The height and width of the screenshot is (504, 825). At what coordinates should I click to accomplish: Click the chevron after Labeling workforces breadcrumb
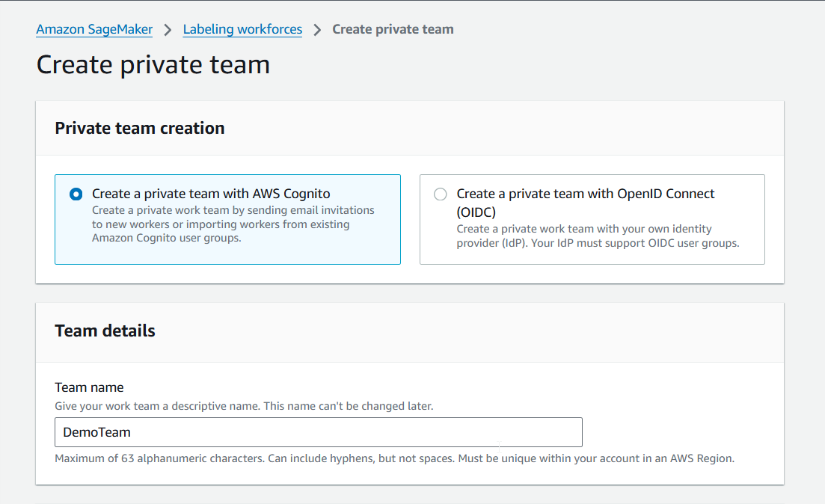317,30
